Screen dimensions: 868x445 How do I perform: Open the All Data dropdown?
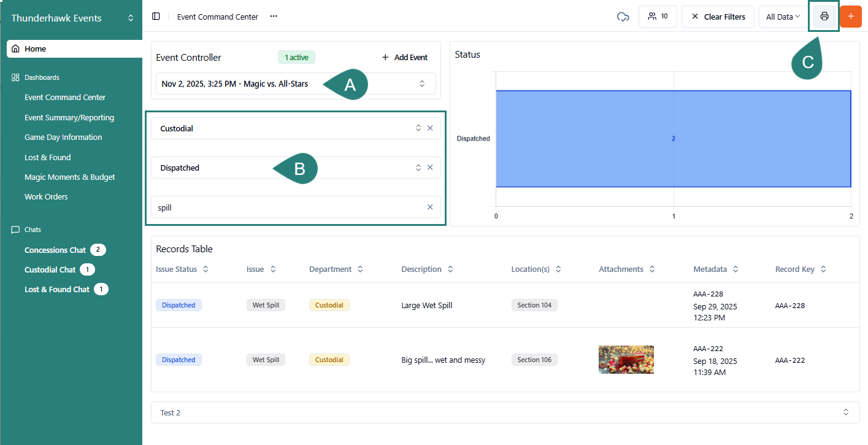pos(783,17)
